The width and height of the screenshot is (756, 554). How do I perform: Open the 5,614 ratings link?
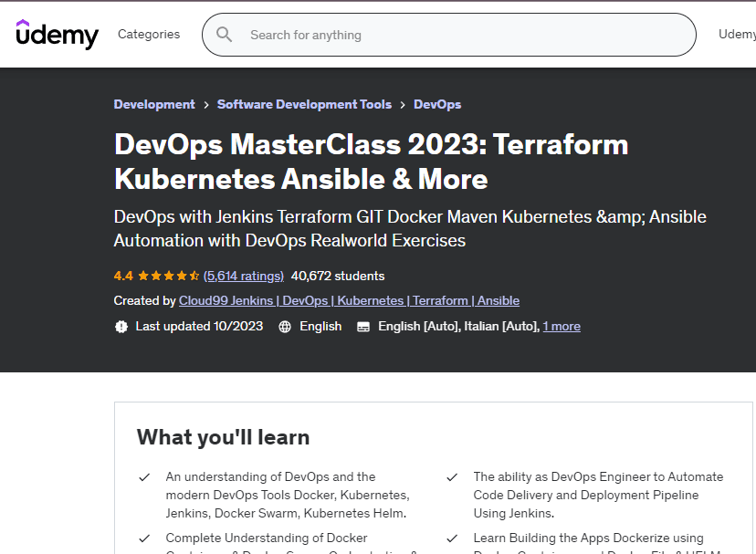pos(244,276)
